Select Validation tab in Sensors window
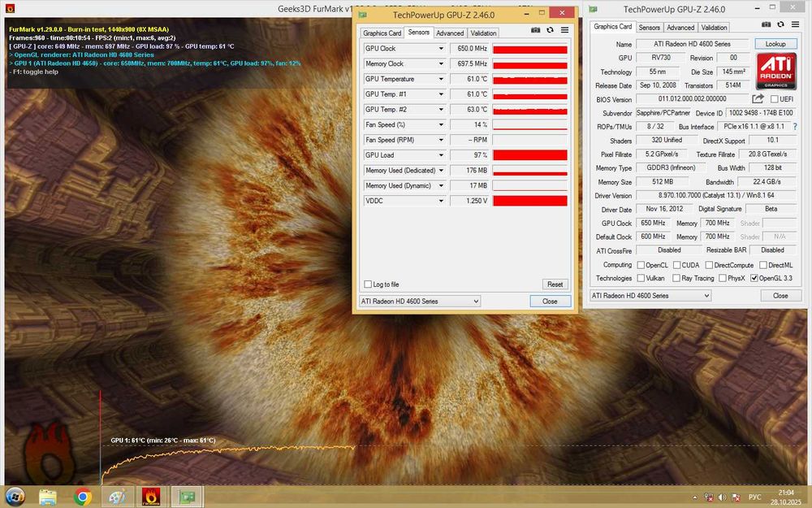Image resolution: width=812 pixels, height=508 pixels. [x=484, y=33]
